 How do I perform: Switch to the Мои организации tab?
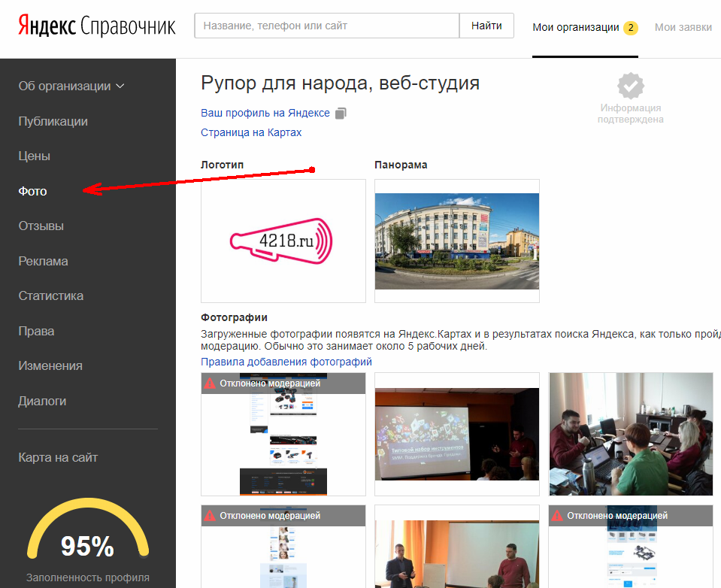576,28
